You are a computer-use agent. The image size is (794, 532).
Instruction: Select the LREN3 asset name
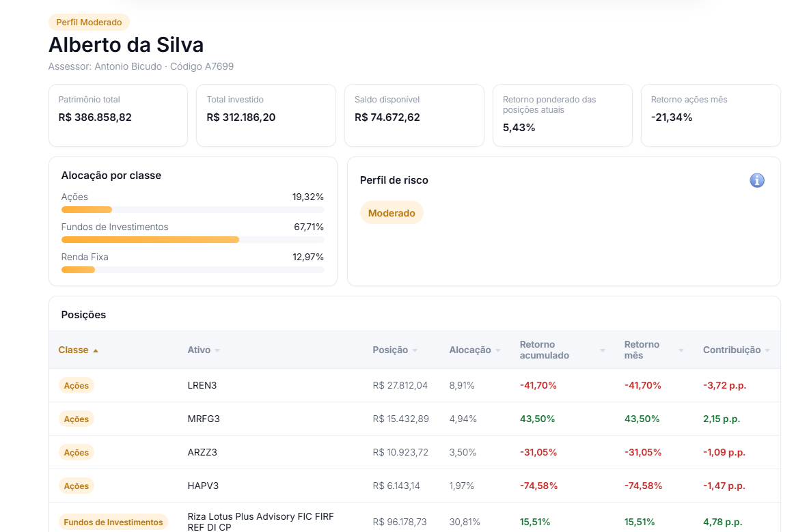202,385
